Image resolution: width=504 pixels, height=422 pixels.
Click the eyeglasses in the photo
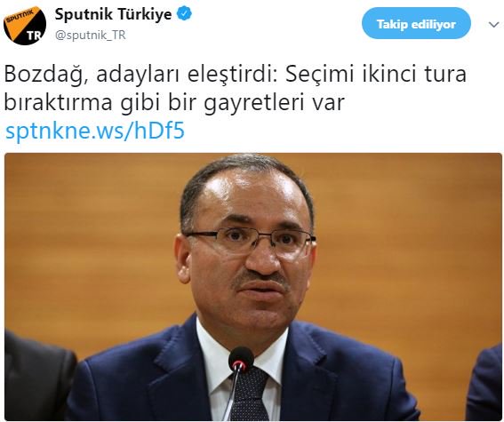pos(250,241)
